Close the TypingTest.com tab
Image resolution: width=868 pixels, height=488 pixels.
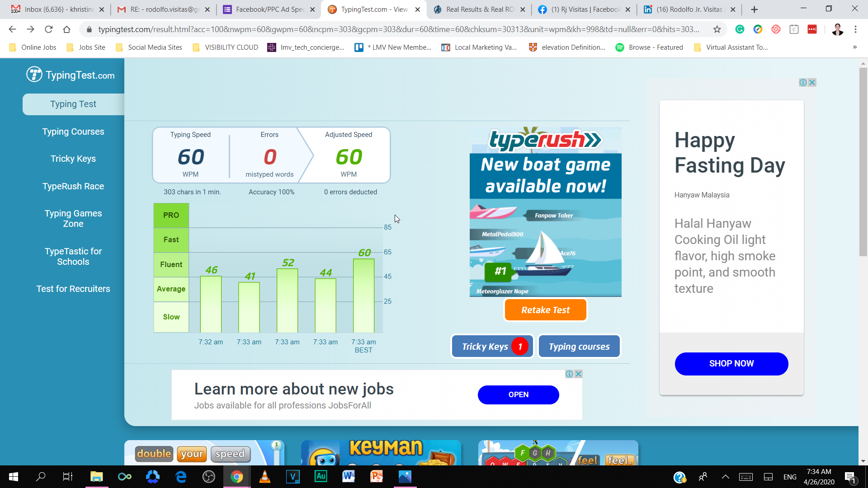417,9
